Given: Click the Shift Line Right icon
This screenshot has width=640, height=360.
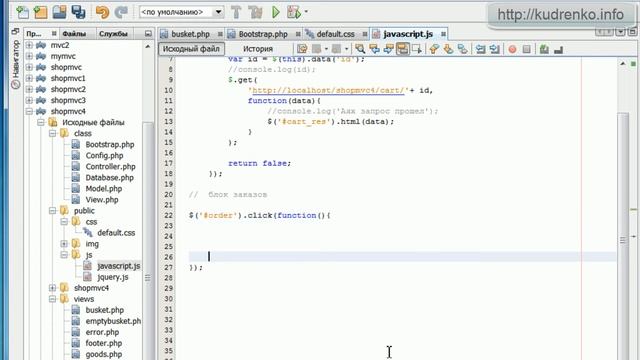Looking at the screenshot, I should pyautogui.click(x=495, y=49).
